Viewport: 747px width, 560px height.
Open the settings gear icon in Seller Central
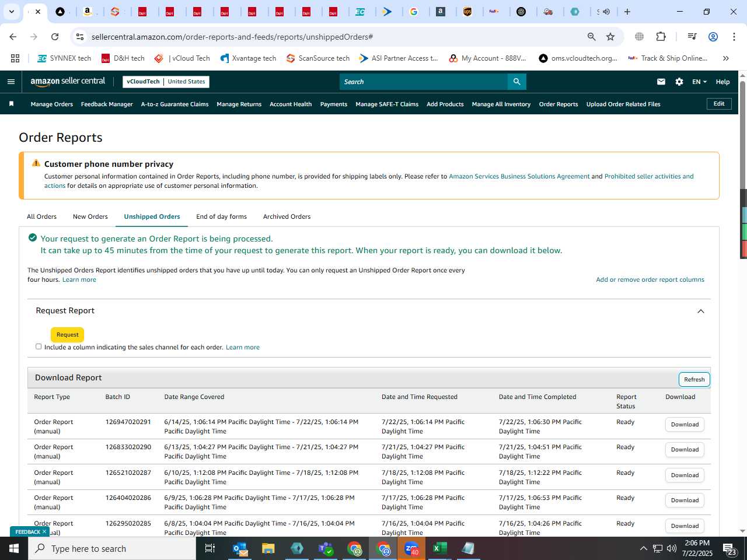click(x=679, y=82)
